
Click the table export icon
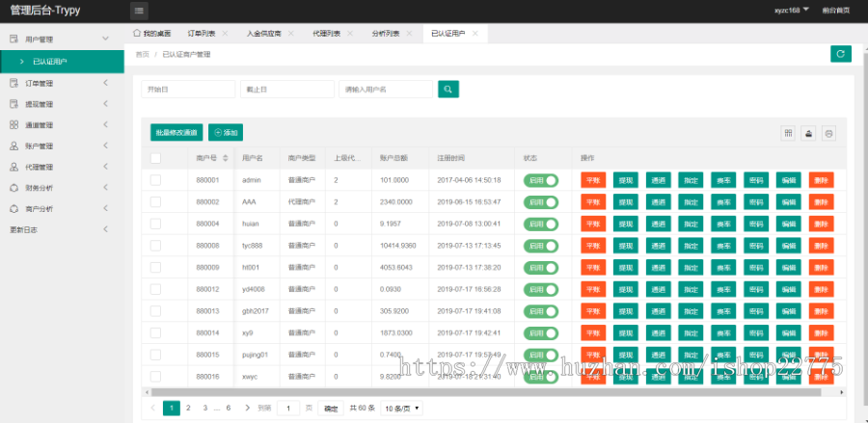point(808,133)
